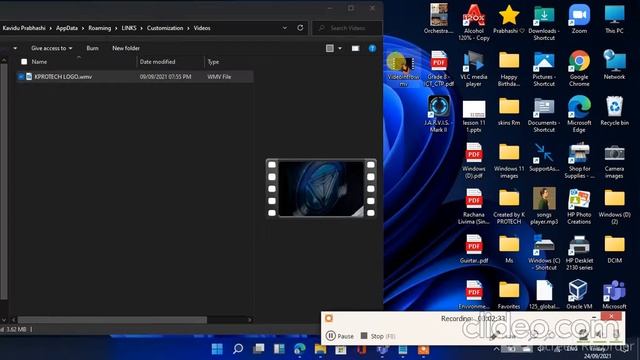Open Windows (D).pdf file
This screenshot has width=640, height=360.
pyautogui.click(x=474, y=160)
